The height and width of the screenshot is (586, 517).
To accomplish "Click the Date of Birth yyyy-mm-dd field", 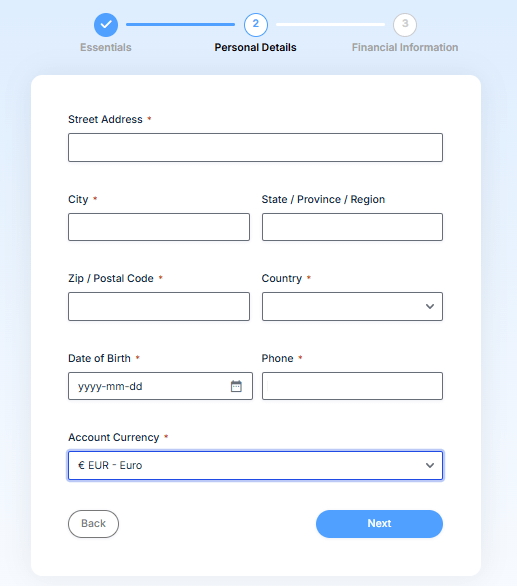I will (x=160, y=386).
